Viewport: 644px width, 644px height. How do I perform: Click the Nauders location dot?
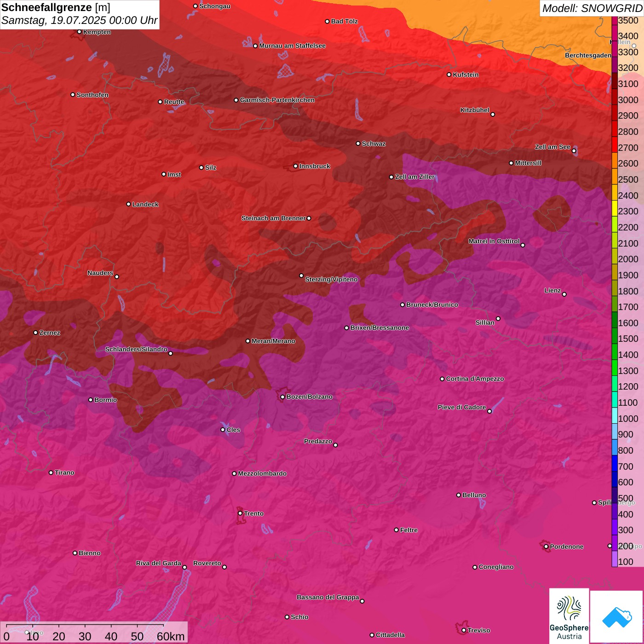(x=117, y=277)
